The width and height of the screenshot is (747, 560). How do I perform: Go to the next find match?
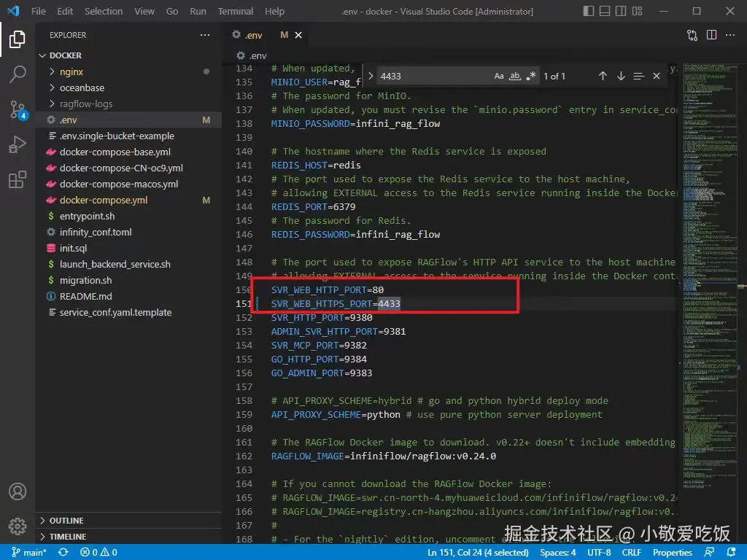point(621,76)
